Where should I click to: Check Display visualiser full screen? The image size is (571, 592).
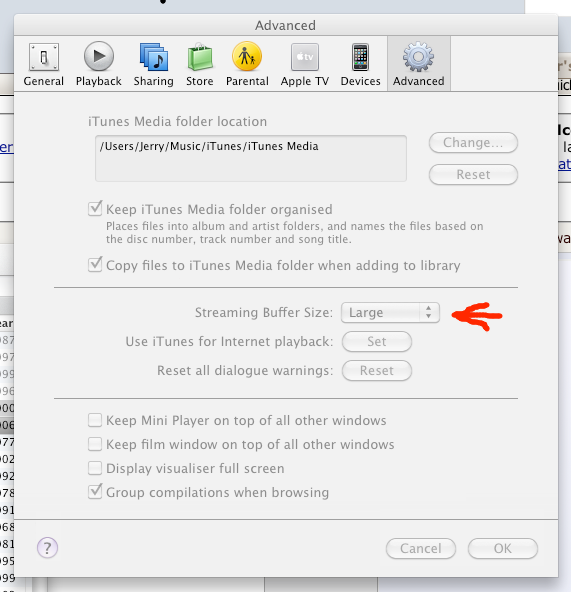pos(95,468)
